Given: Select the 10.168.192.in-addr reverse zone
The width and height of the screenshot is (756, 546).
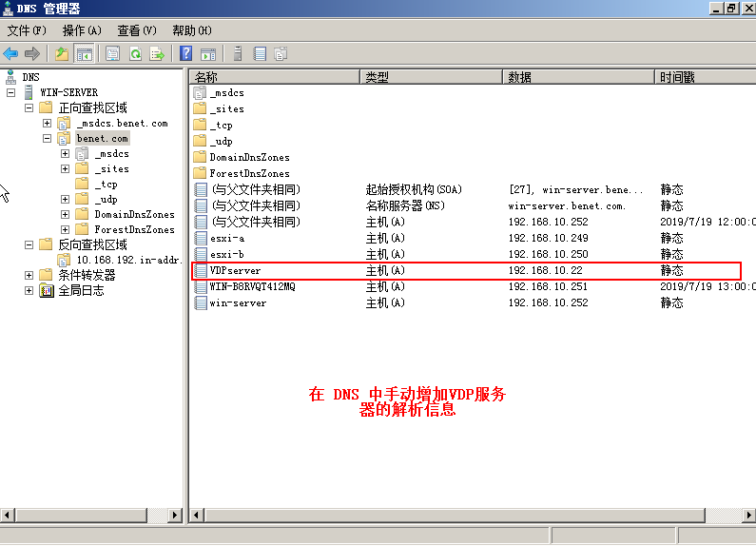Looking at the screenshot, I should [129, 260].
